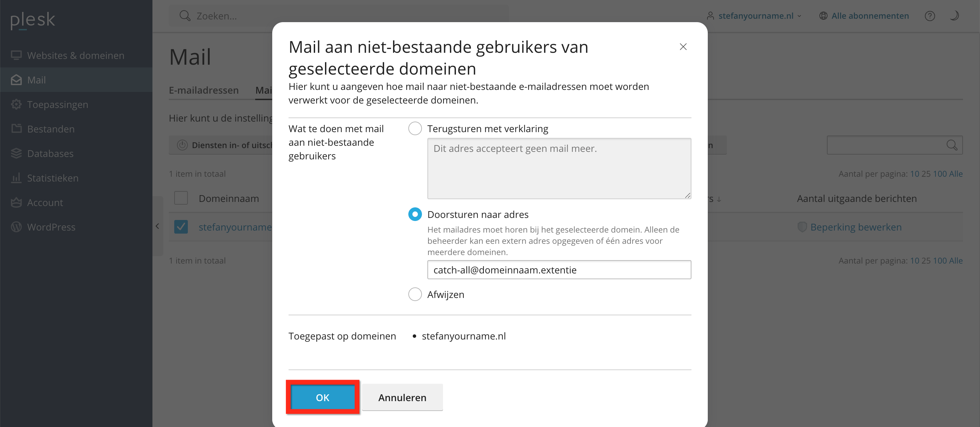The height and width of the screenshot is (427, 980).
Task: Select the 'Afwijzen' radio option
Action: click(415, 295)
